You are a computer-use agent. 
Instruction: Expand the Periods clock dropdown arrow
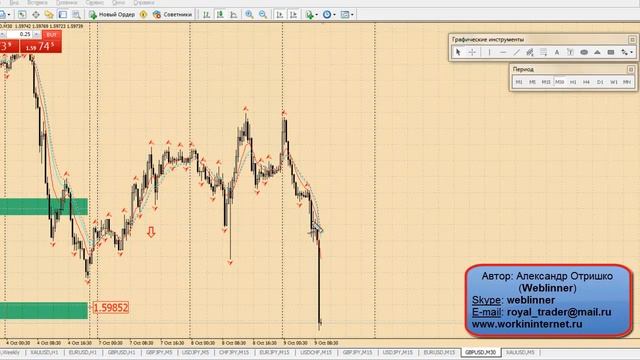[x=335, y=15]
